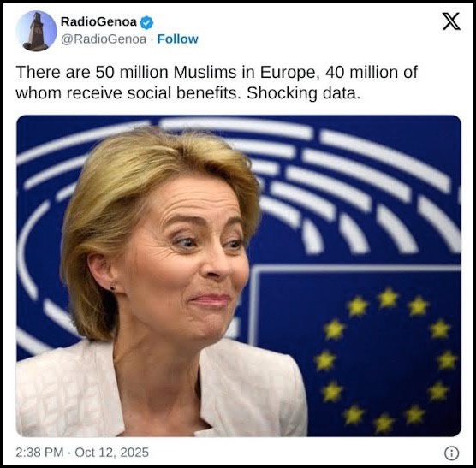This screenshot has width=476, height=468.
Task: Click the X logo icon
Action: pos(451,21)
